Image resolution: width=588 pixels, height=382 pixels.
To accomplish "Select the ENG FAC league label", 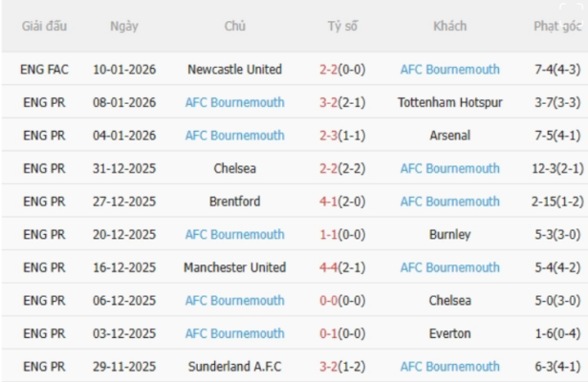I will (44, 70).
